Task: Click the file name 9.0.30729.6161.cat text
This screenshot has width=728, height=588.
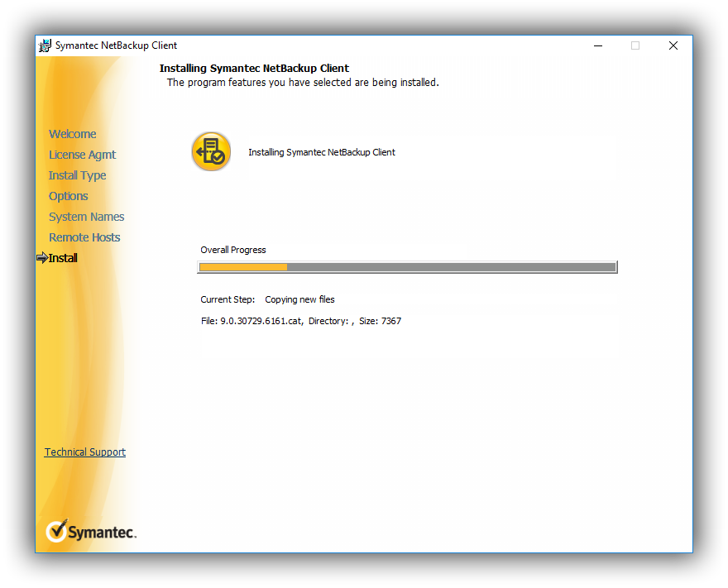Action: 261,321
